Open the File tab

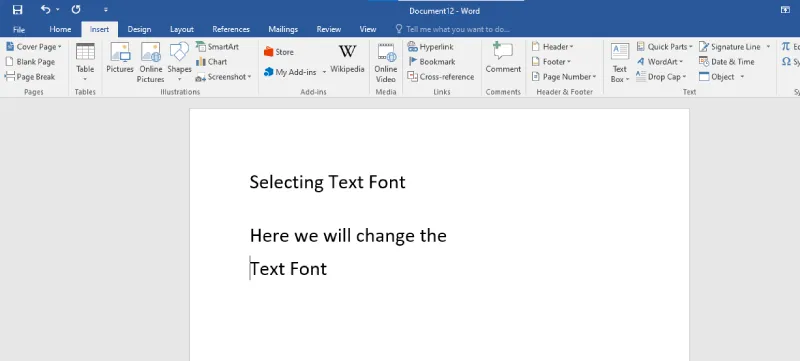click(19, 29)
